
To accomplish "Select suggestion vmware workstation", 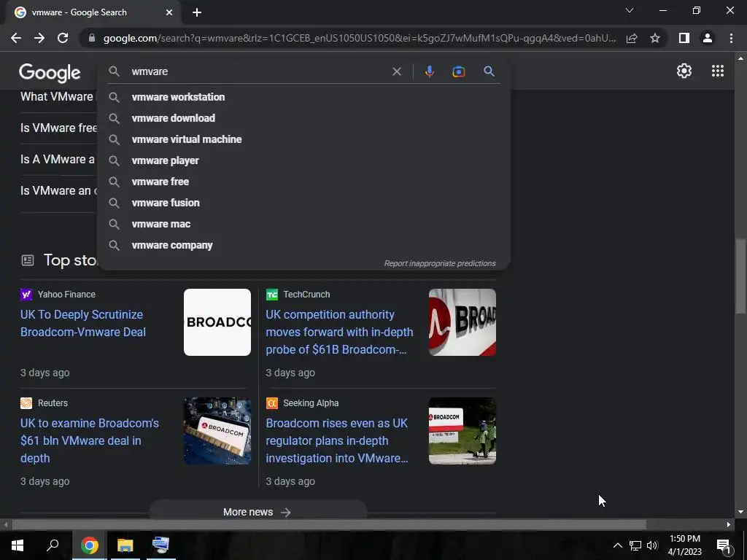I will [x=304, y=97].
